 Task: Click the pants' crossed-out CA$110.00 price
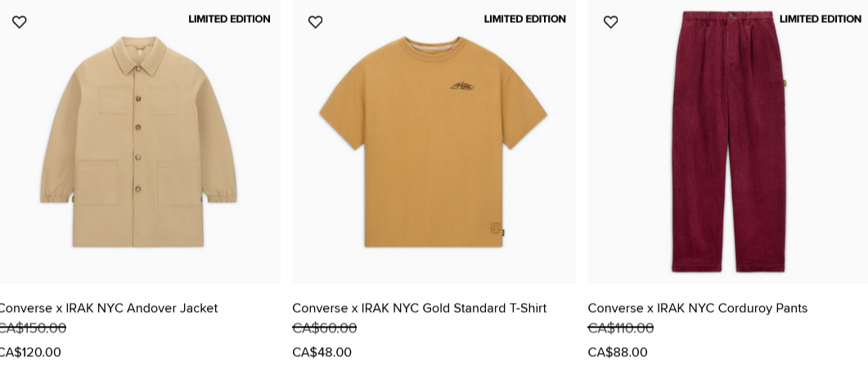pyautogui.click(x=620, y=328)
